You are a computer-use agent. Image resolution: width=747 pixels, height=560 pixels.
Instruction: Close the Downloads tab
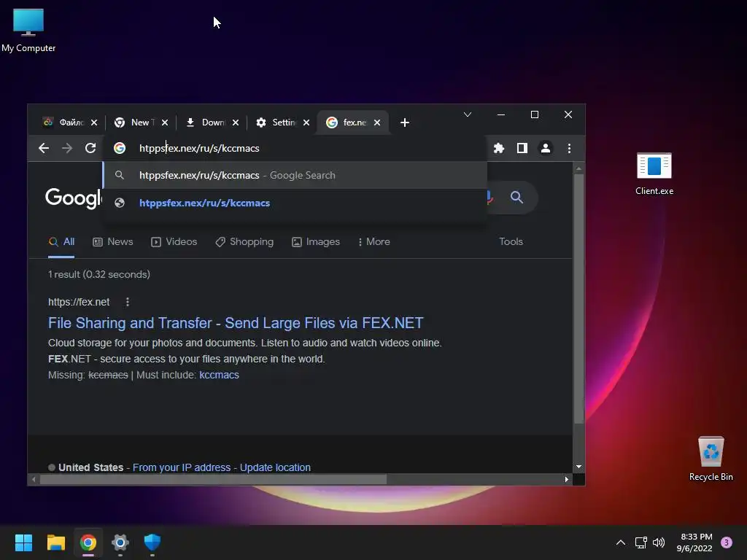(x=236, y=122)
